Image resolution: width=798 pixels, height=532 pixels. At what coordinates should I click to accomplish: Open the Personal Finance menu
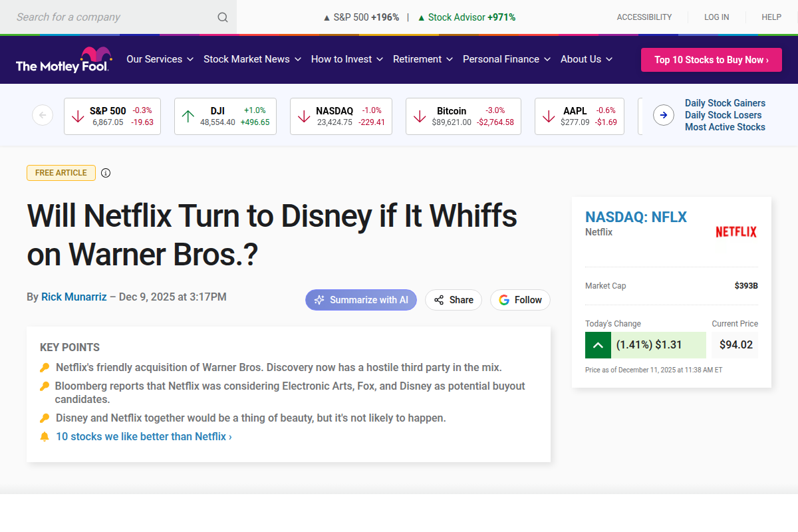[507, 59]
